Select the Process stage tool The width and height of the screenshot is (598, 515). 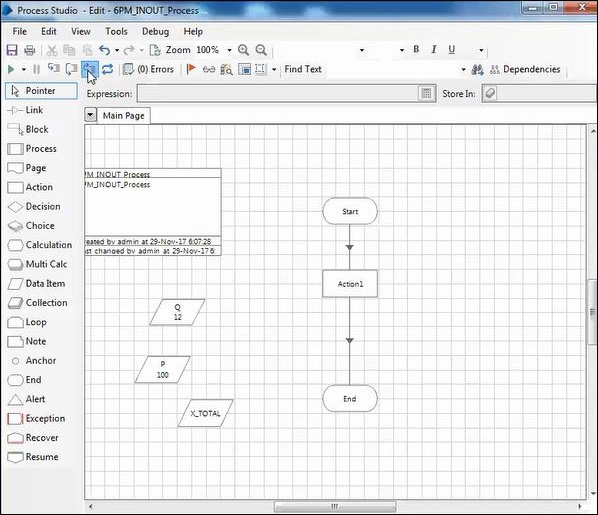[32, 148]
